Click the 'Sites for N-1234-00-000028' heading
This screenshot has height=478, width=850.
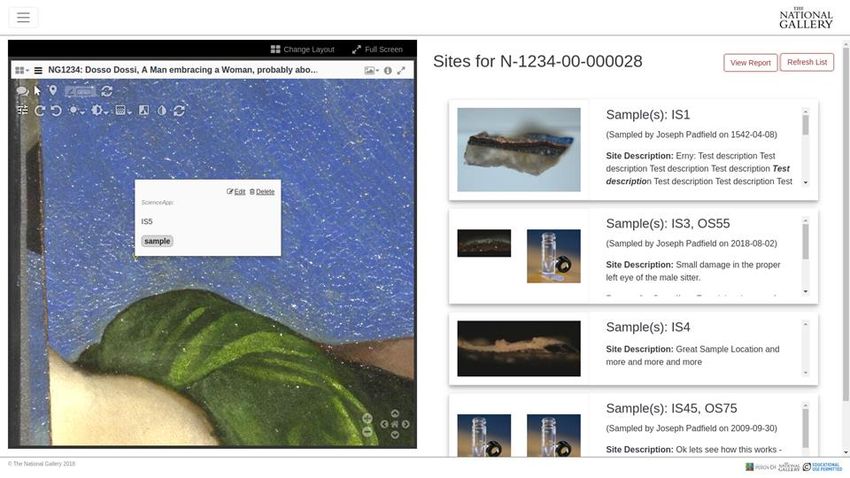pos(537,62)
